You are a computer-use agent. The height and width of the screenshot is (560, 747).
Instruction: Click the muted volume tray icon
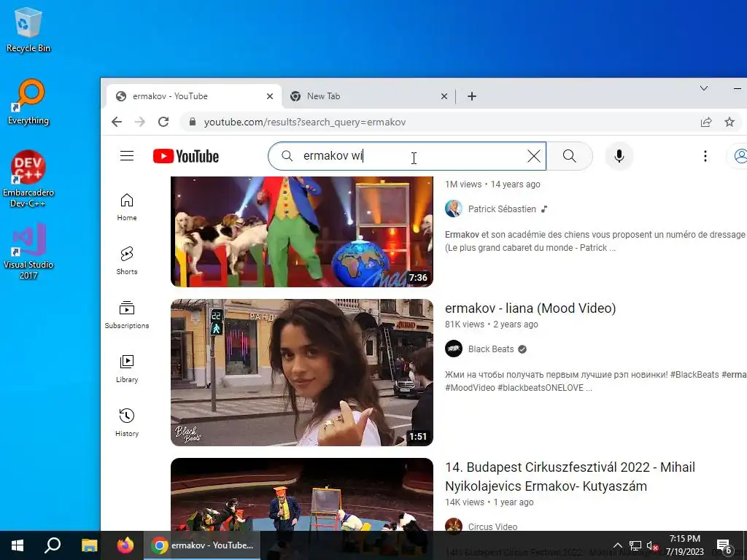(652, 545)
